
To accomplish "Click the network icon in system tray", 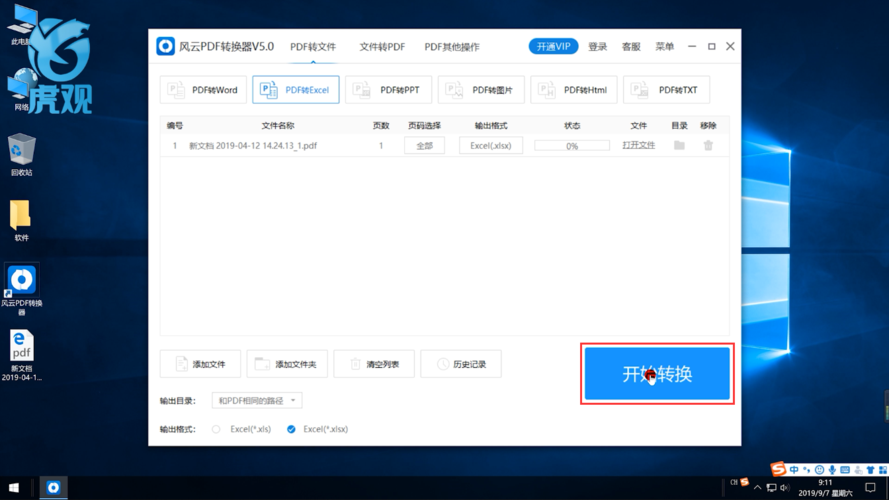I will pyautogui.click(x=772, y=488).
